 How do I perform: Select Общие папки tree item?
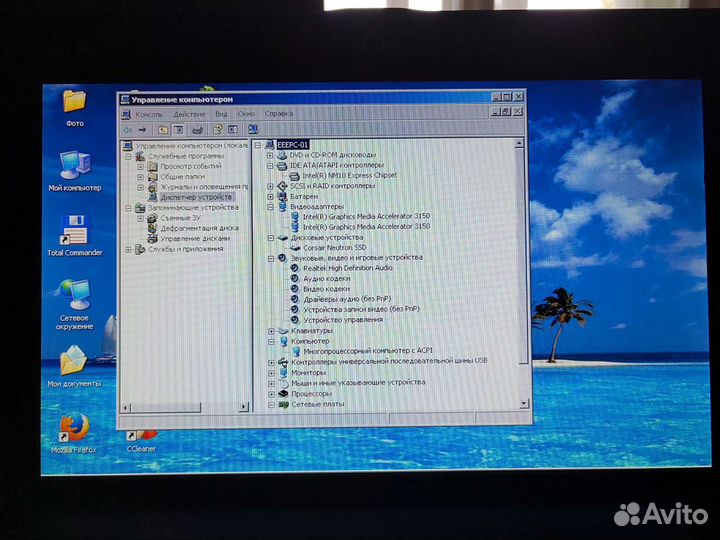(x=182, y=176)
